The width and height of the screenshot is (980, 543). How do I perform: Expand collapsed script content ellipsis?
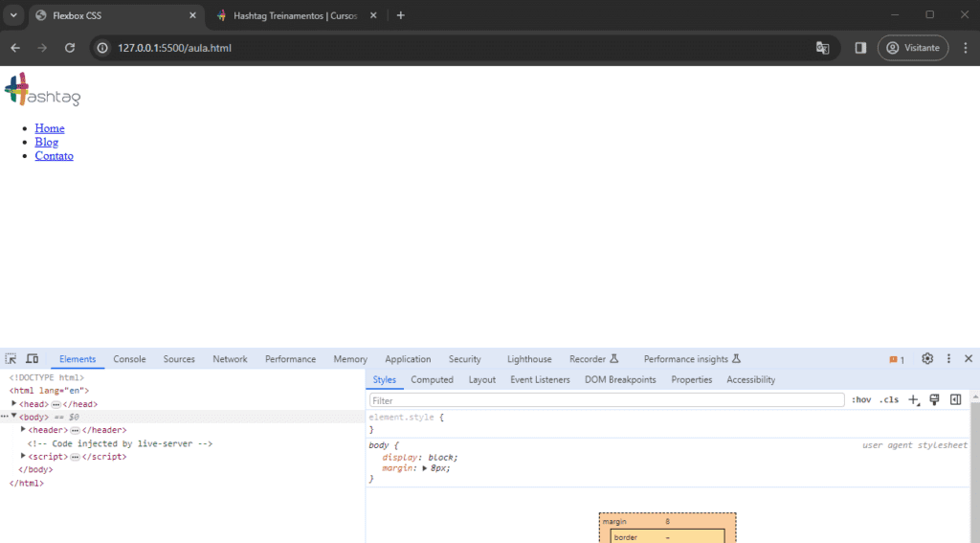75,457
